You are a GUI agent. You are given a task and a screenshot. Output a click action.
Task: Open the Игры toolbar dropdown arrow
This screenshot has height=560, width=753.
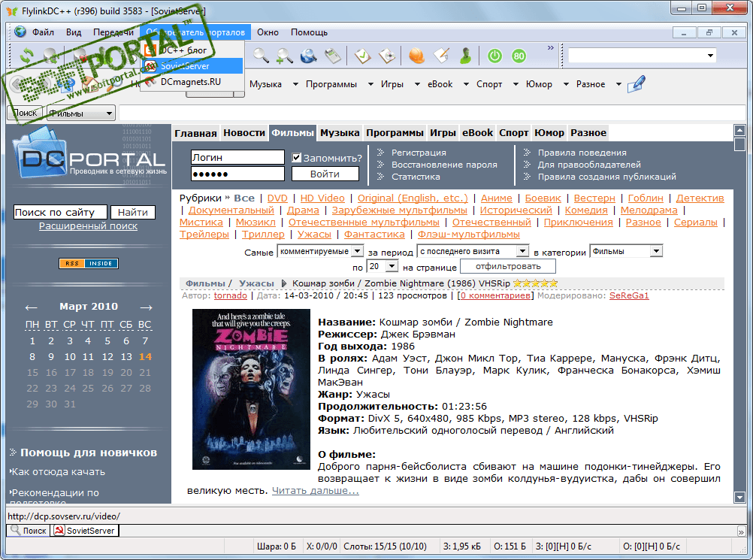click(x=417, y=84)
